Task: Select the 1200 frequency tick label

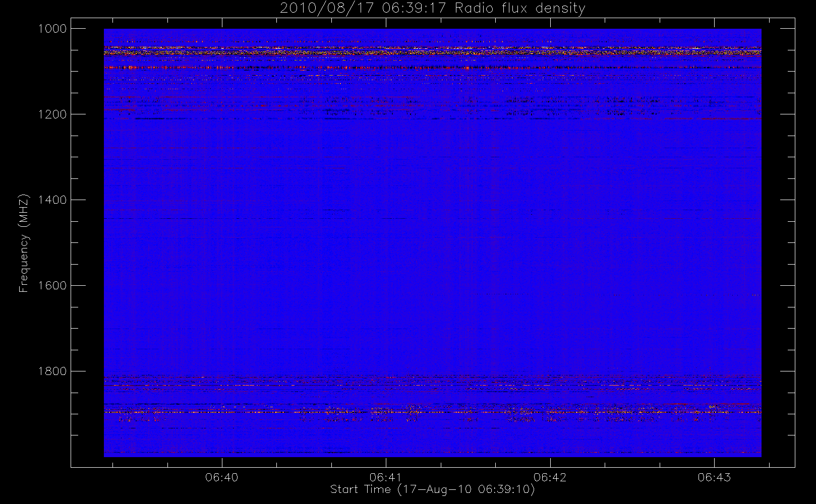Action: [x=53, y=114]
